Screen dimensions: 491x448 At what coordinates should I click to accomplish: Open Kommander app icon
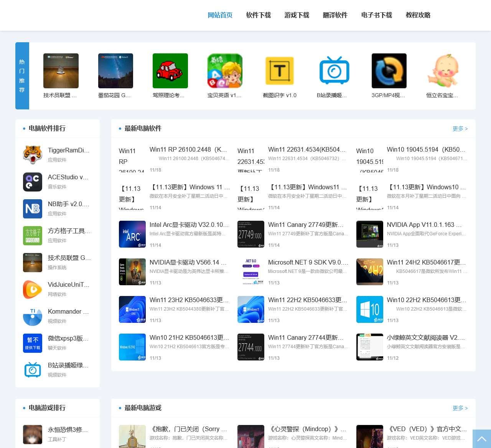click(x=33, y=316)
